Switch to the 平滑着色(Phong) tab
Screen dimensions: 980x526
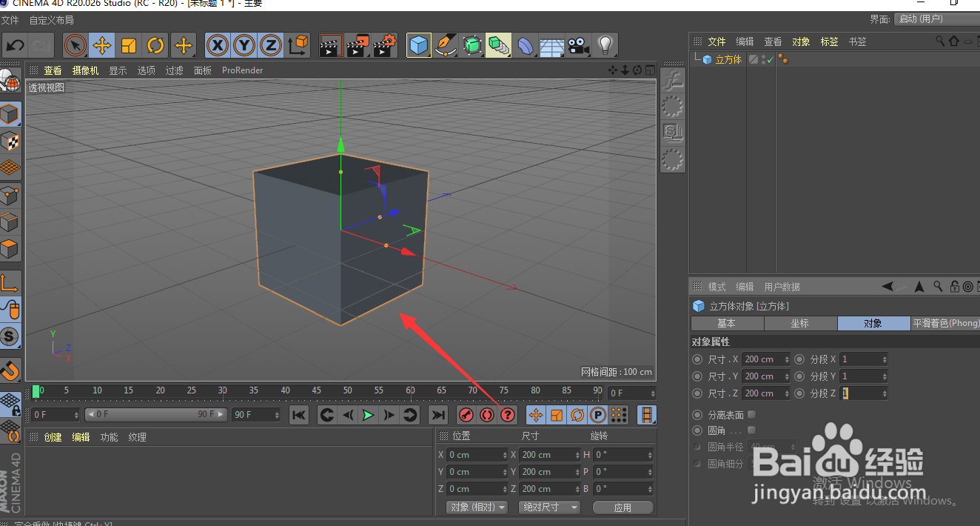coord(945,324)
